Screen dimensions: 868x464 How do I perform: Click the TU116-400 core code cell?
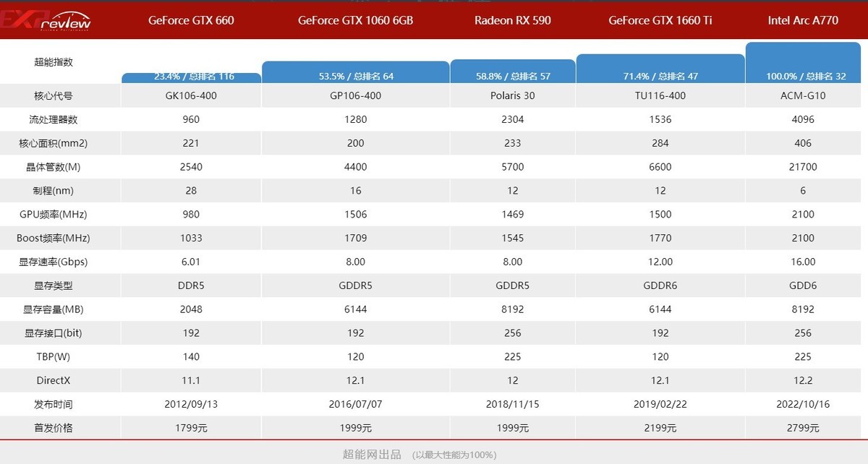(660, 95)
